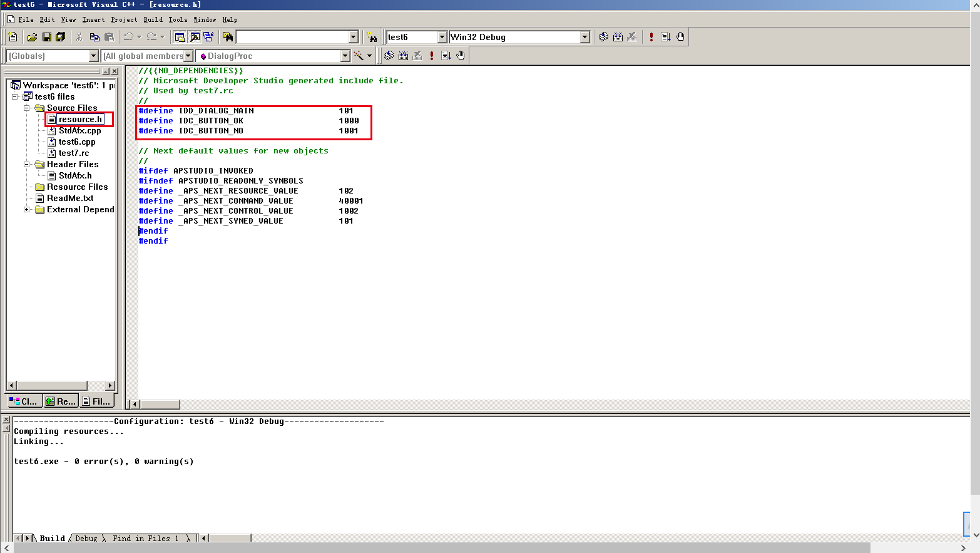Switch to the FileView tab
The image size is (980, 553).
click(97, 401)
